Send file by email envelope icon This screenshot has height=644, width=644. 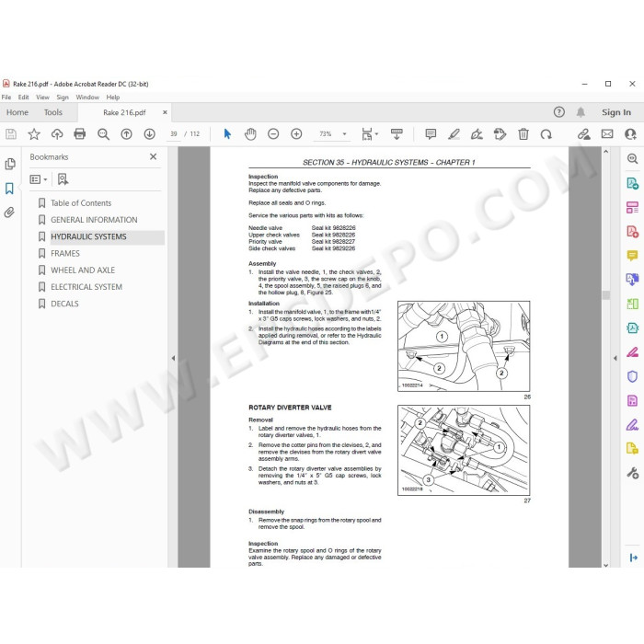click(x=607, y=134)
